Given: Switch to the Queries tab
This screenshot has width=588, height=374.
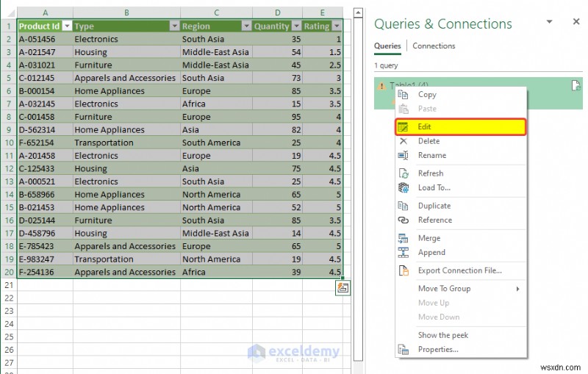Looking at the screenshot, I should tap(387, 46).
